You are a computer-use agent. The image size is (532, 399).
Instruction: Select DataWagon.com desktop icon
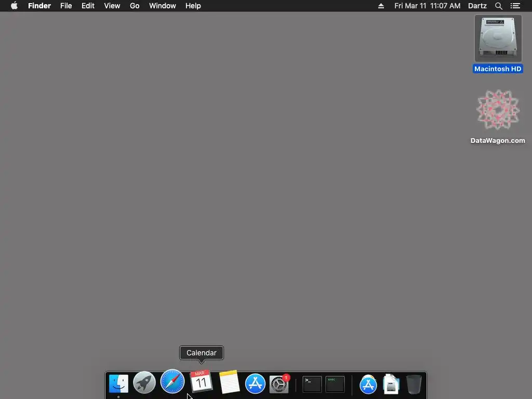tap(498, 110)
